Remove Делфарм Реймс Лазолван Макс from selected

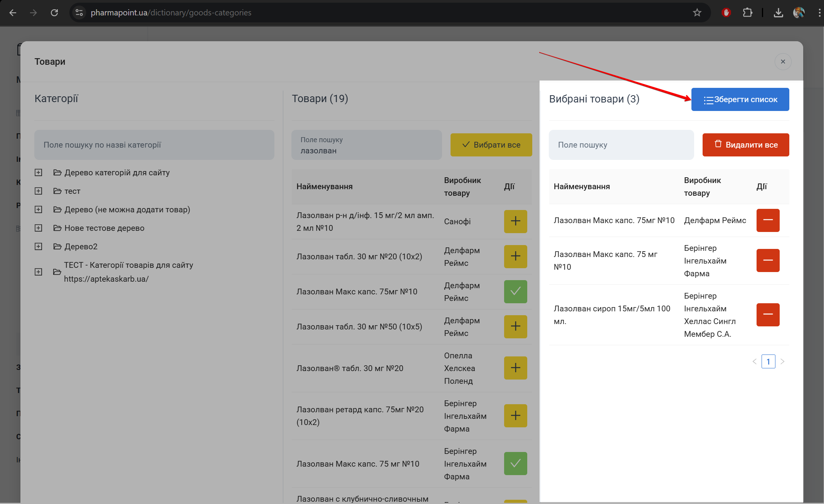click(x=767, y=220)
